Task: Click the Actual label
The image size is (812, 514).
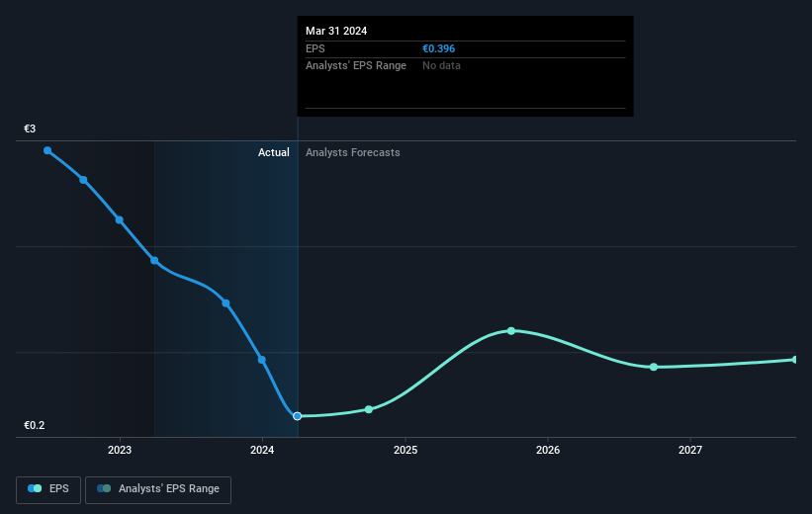Action: coord(274,152)
